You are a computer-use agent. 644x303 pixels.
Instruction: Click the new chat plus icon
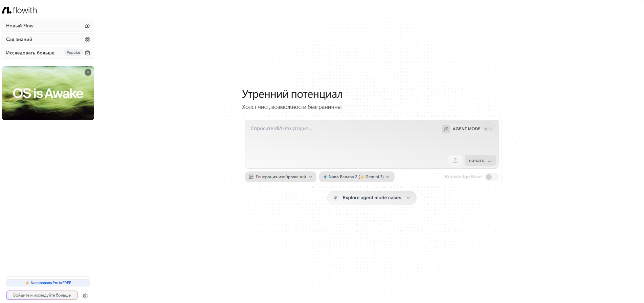87,26
